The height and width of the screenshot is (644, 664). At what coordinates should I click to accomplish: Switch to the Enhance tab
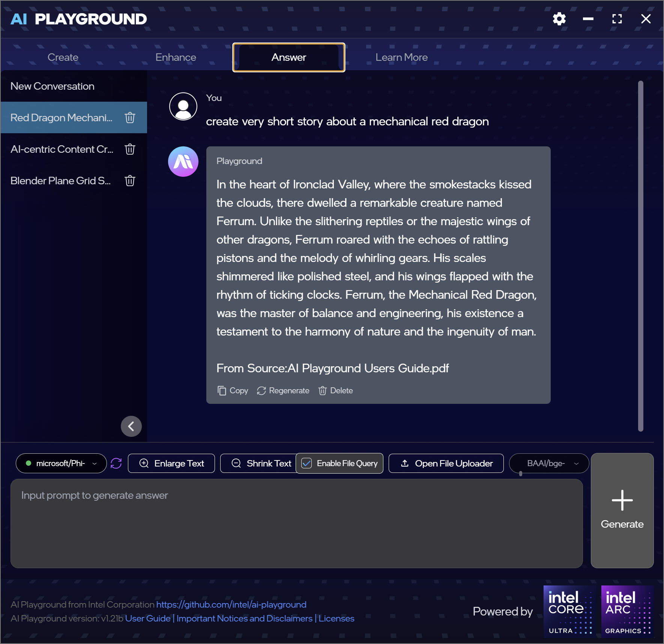click(x=176, y=57)
